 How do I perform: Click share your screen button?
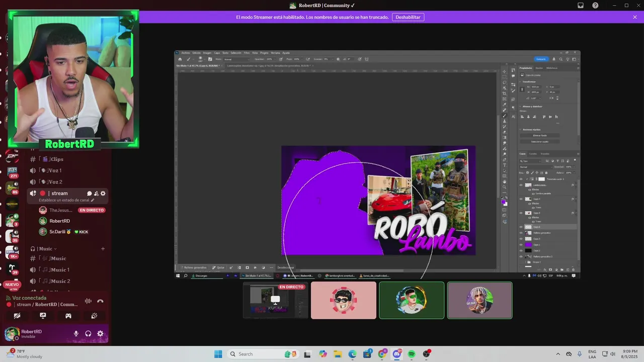[43, 316]
